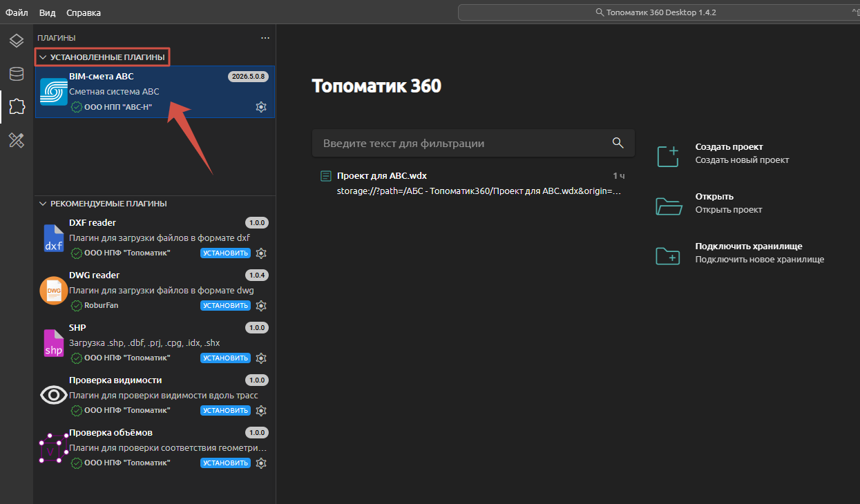Select the BIM-смета АВС plugin title
This screenshot has height=504, width=860.
(102, 77)
